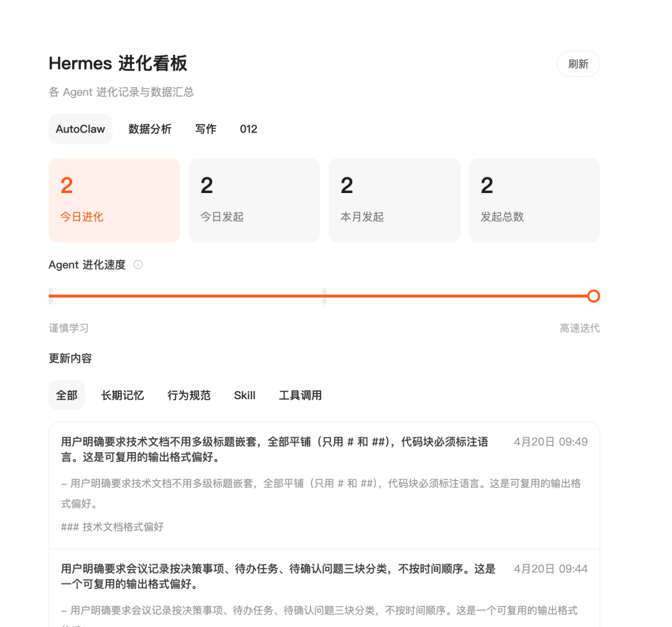Open the 012 agent tab
672x627 pixels.
(x=248, y=129)
